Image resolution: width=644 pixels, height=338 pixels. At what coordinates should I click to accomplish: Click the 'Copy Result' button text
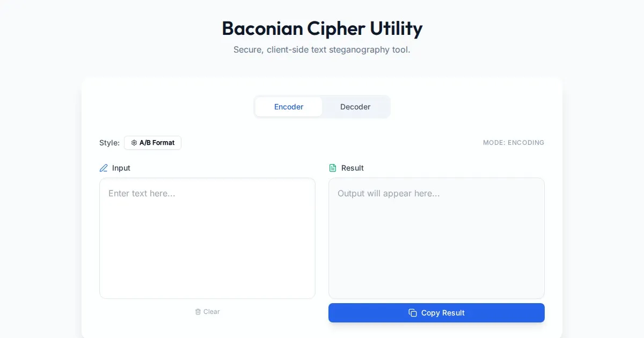[x=443, y=313]
